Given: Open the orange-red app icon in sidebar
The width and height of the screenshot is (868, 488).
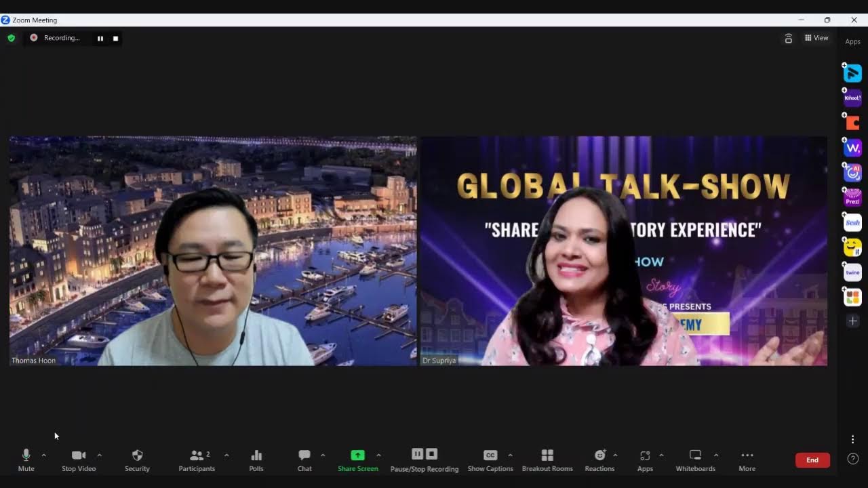Looking at the screenshot, I should [x=852, y=123].
